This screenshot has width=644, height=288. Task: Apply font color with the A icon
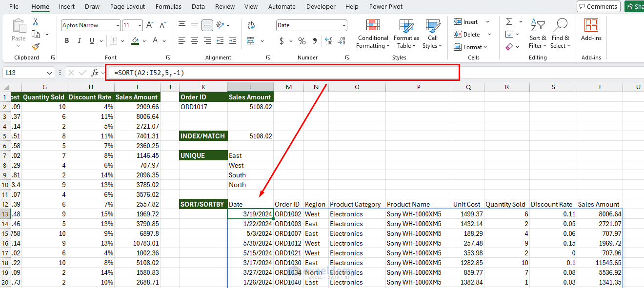[155, 41]
